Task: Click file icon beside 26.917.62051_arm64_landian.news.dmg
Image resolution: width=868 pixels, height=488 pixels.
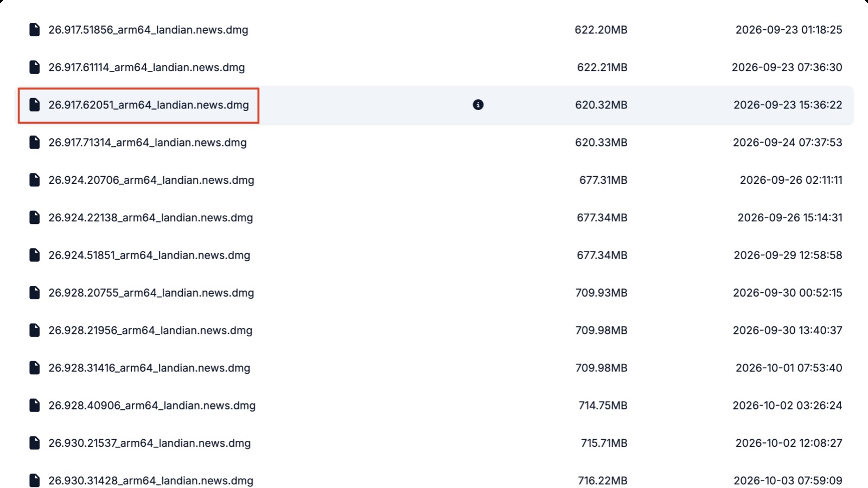Action: pos(34,105)
